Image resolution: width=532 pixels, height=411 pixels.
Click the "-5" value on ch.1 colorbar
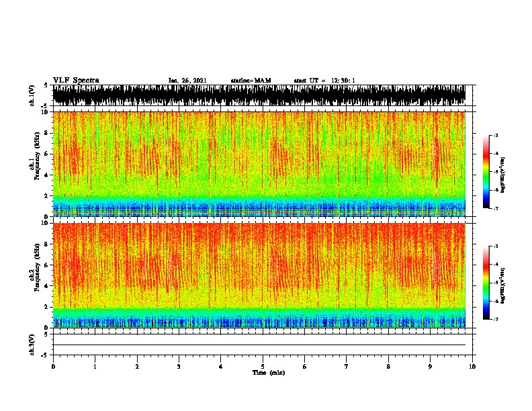pyautogui.click(x=495, y=172)
